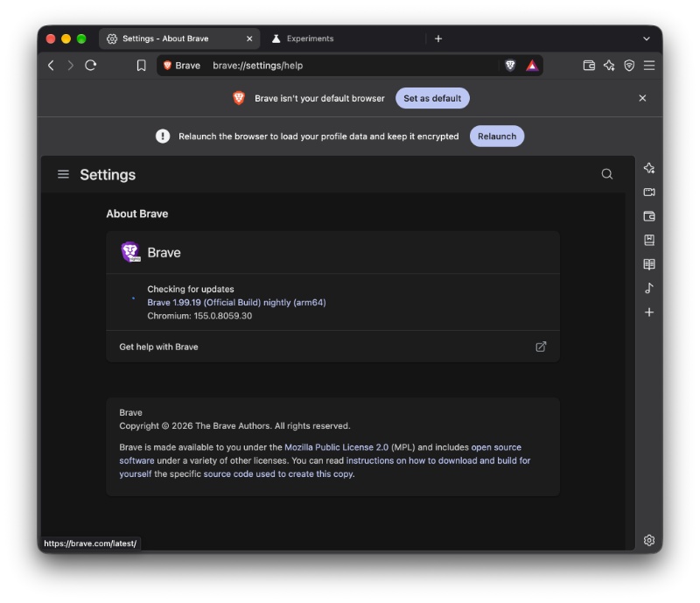Search settings with the magnifier icon

tap(606, 174)
